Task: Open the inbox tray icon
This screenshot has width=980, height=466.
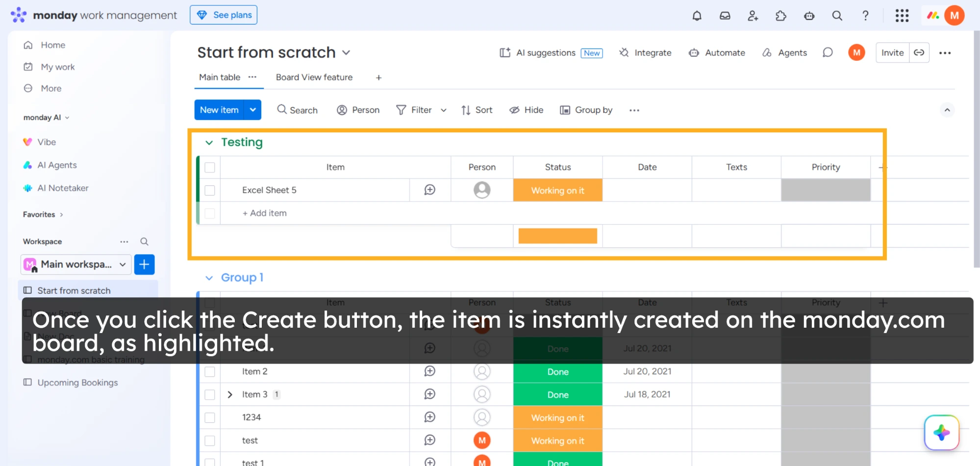Action: [725, 16]
